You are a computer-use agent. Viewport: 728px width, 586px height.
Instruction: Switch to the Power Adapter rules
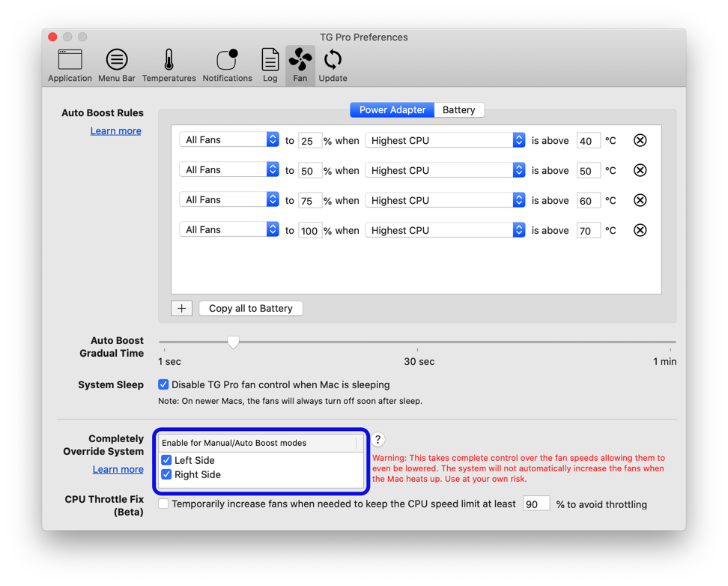(392, 110)
